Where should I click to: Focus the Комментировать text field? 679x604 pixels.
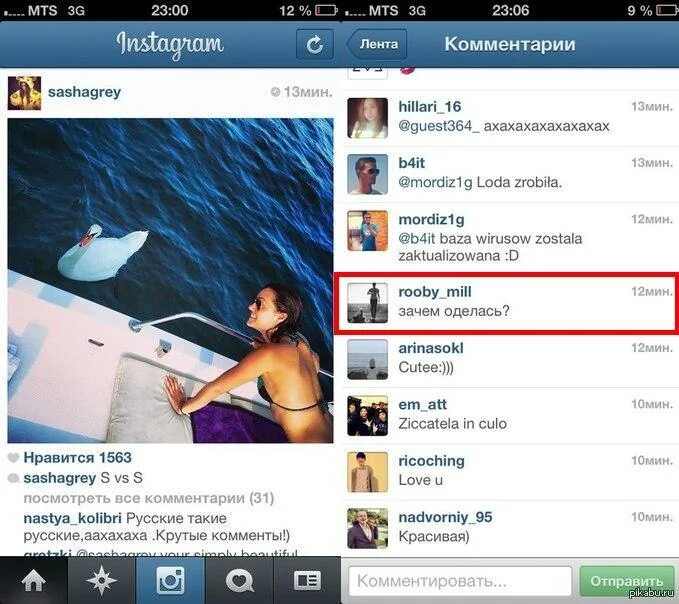point(460,581)
